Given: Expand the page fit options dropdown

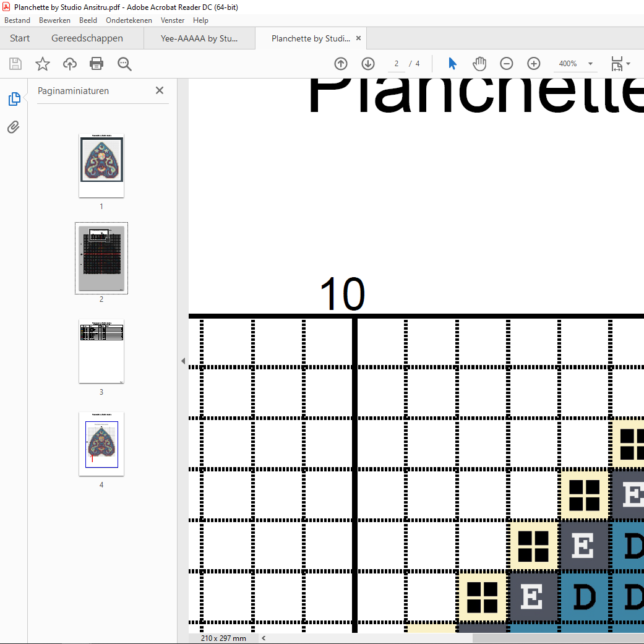Looking at the screenshot, I should point(620,64).
